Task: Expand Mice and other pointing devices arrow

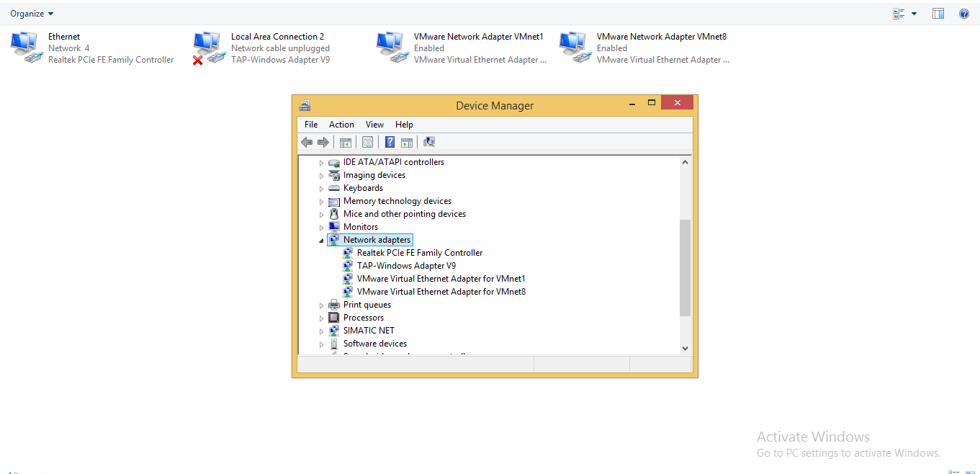Action: pos(321,215)
